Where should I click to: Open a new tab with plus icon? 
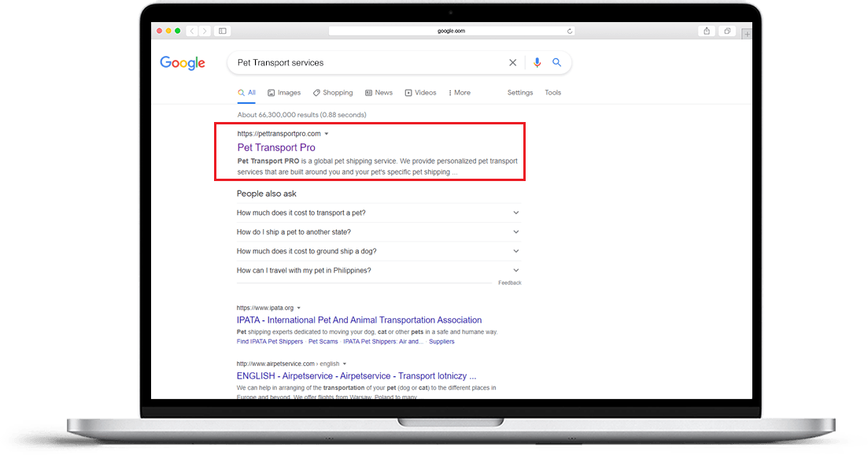tap(747, 35)
